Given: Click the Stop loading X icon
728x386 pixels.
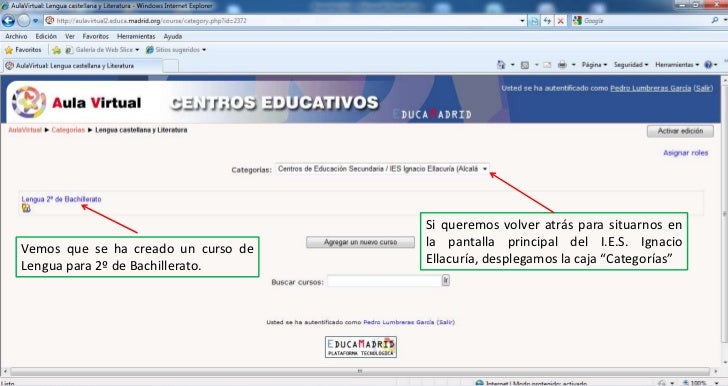Looking at the screenshot, I should [x=561, y=21].
